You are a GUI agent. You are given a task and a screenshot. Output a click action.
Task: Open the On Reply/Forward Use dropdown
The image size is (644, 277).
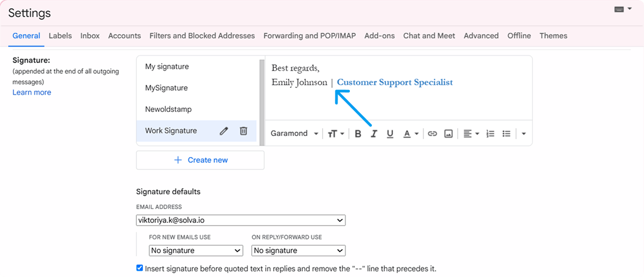coord(298,250)
